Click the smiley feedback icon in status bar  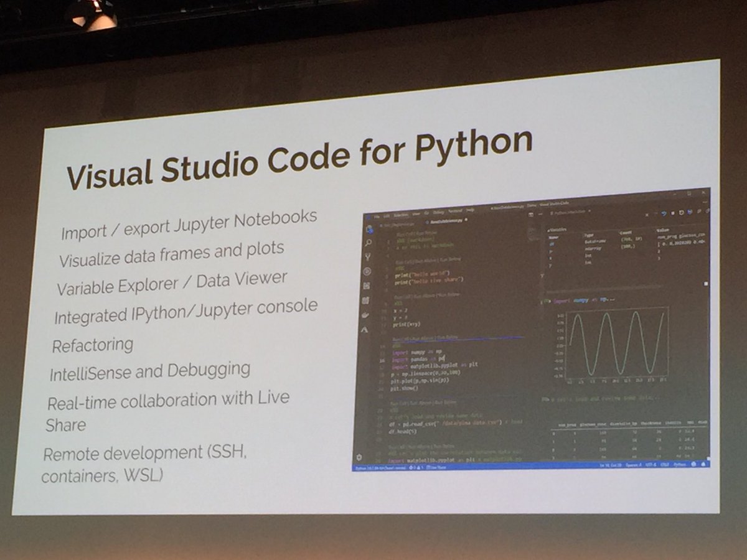point(694,464)
